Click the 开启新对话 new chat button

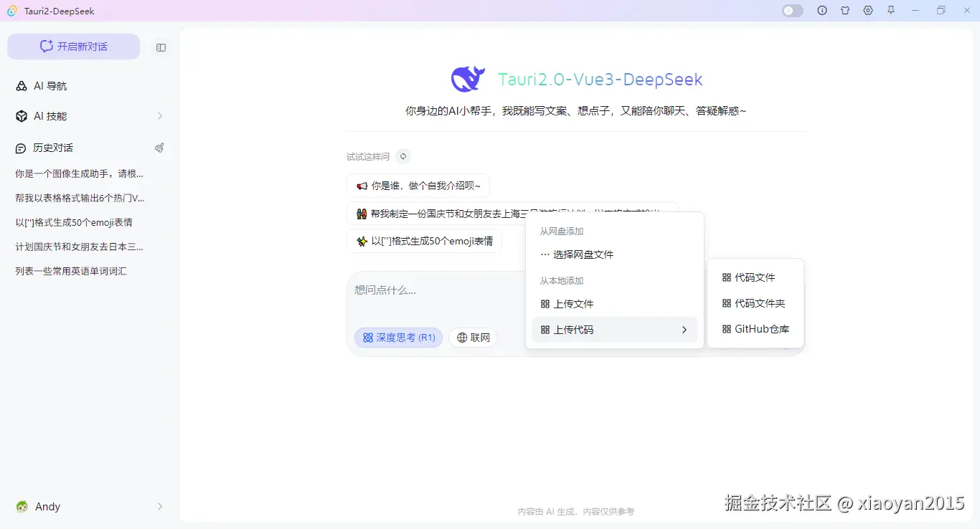[x=73, y=47]
